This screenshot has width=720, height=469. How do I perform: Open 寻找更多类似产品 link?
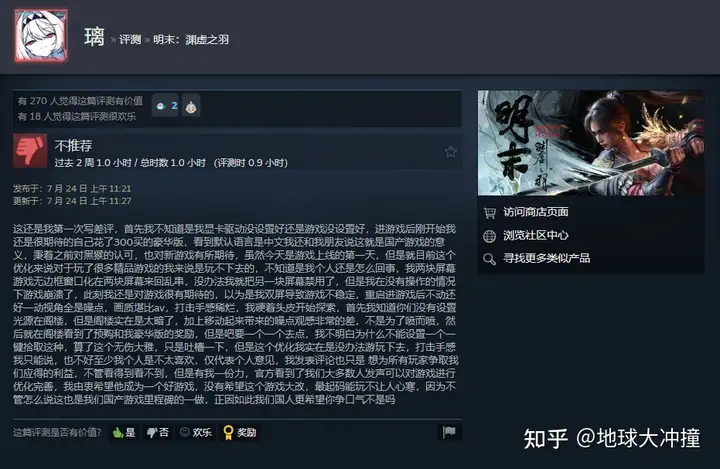point(546,258)
